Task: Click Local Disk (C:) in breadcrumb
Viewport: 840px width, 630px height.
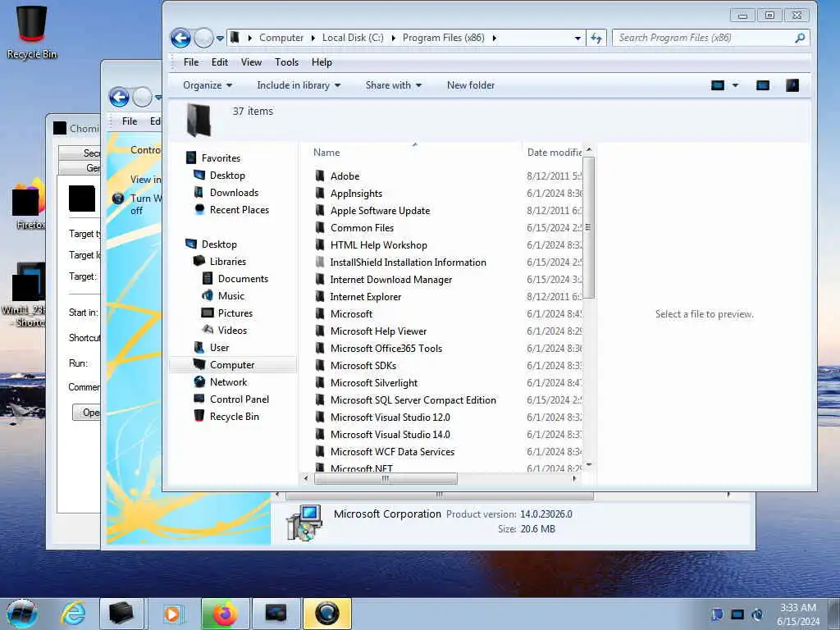Action: pos(353,38)
